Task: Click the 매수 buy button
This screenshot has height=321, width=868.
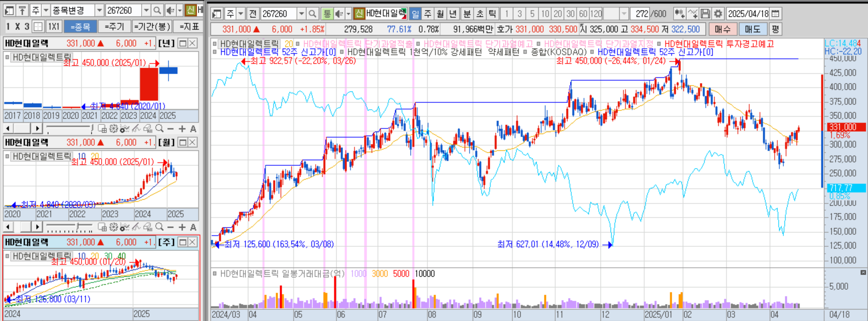Action: 722,29
